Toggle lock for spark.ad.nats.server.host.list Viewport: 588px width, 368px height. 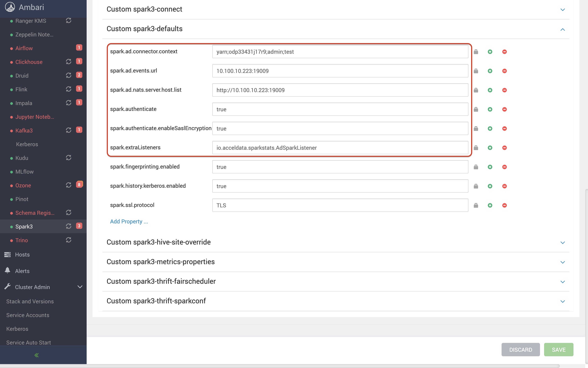coord(476,90)
